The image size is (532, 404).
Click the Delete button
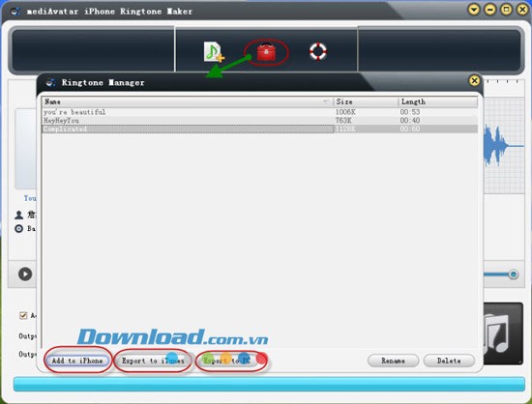pos(449,361)
